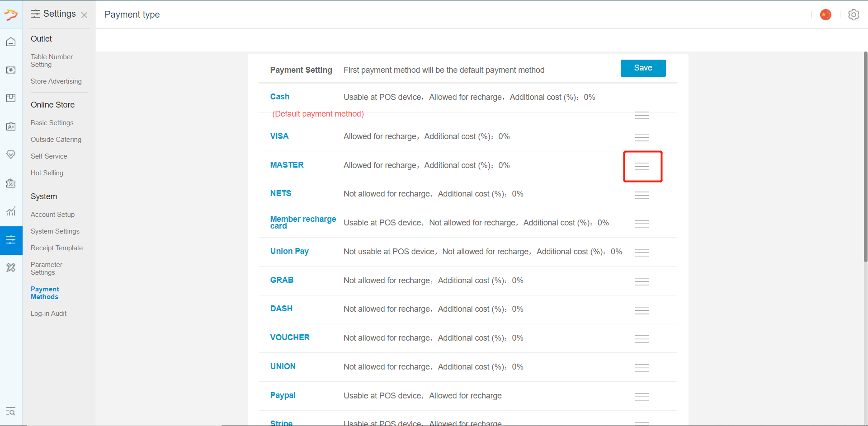This screenshot has width=868, height=426.
Task: Open the tools icon in sidebar
Action: [x=11, y=267]
